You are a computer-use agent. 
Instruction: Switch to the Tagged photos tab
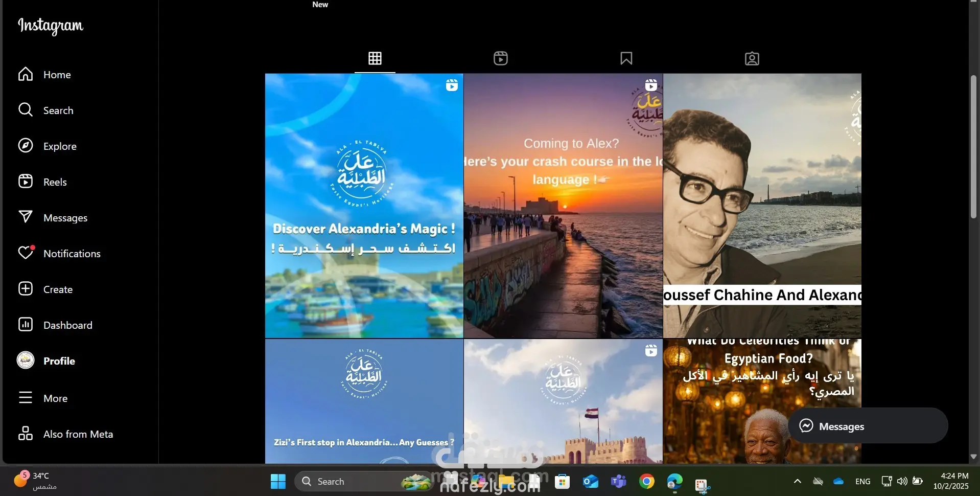752,58
